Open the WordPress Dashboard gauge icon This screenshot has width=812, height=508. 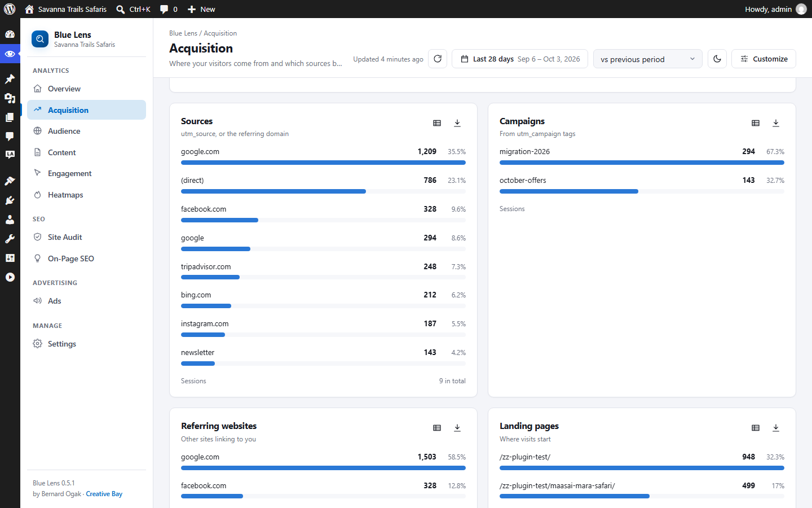(x=10, y=34)
